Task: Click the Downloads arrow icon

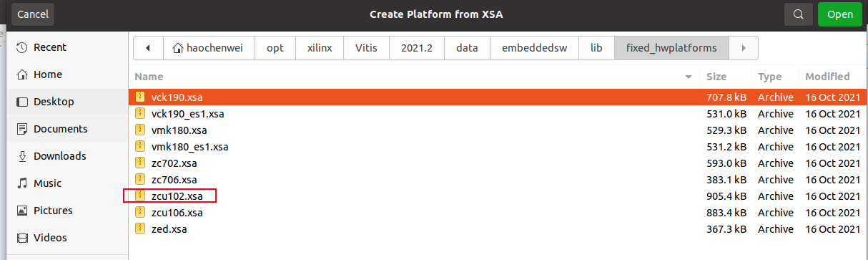Action: click(21, 156)
